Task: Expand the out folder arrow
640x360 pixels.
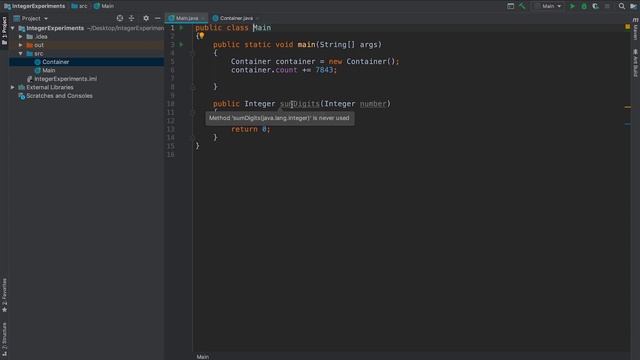Action: click(x=20, y=45)
